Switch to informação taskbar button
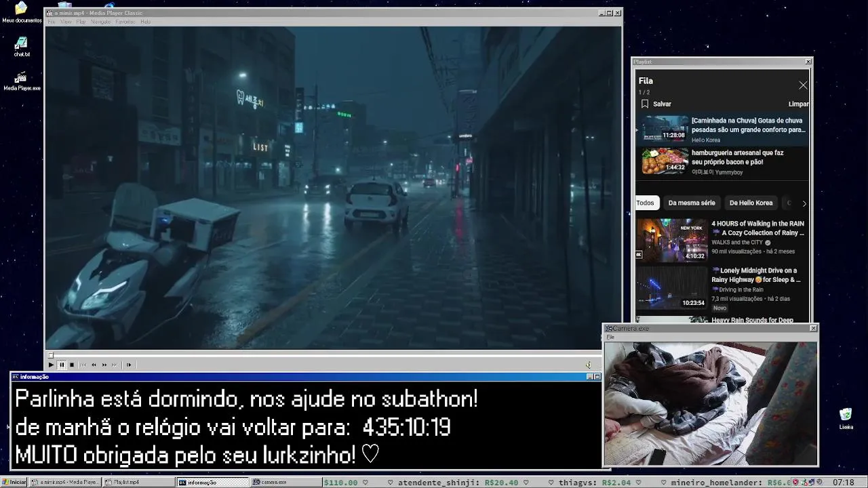868x488 pixels. (212, 482)
